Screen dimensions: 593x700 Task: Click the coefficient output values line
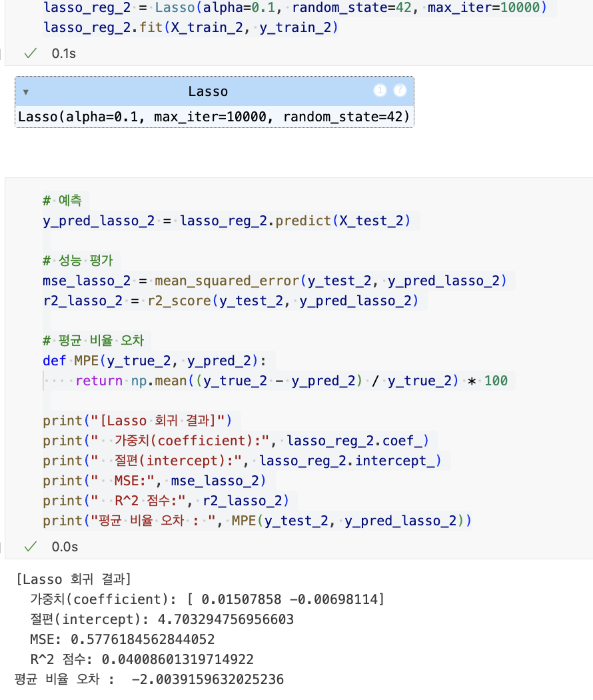(x=207, y=599)
